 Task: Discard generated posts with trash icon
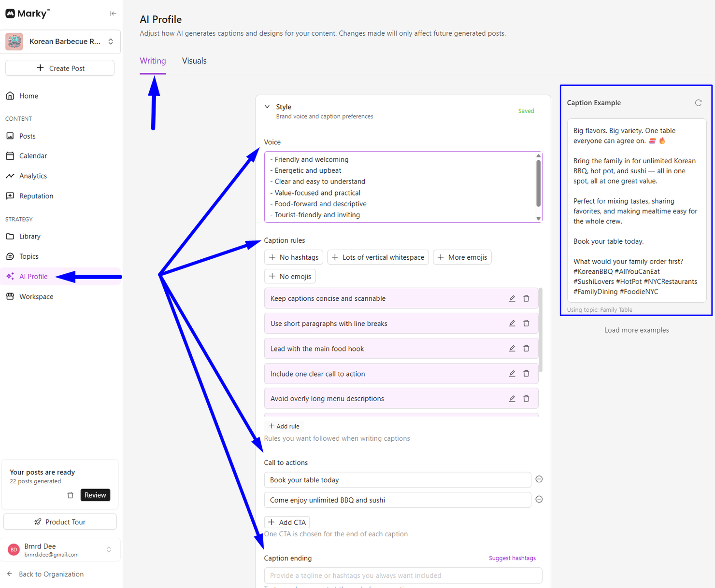[71, 495]
